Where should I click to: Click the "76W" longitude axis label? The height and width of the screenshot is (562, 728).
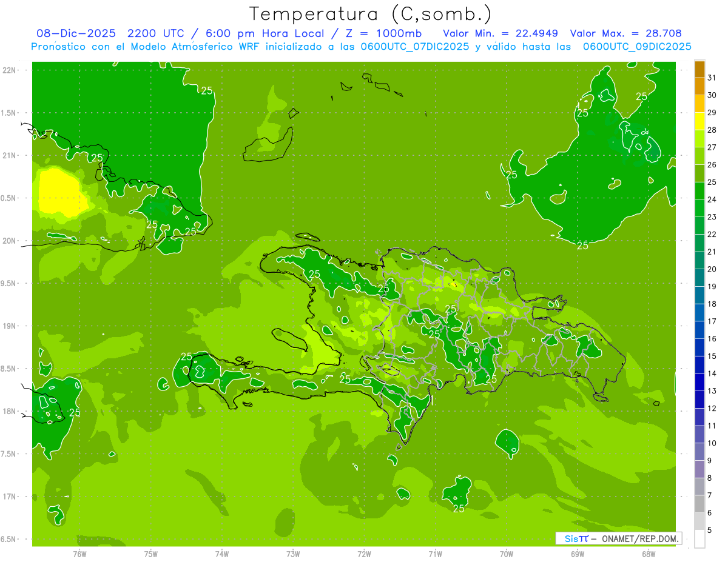coord(79,554)
